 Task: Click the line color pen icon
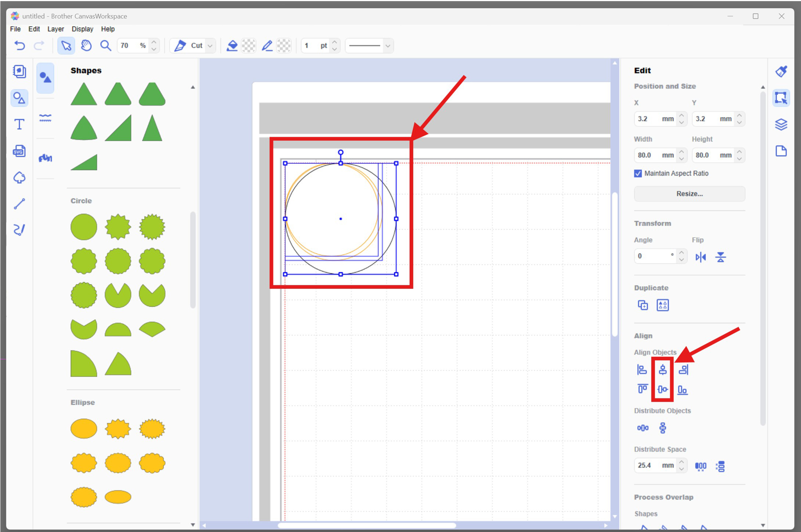click(x=267, y=46)
